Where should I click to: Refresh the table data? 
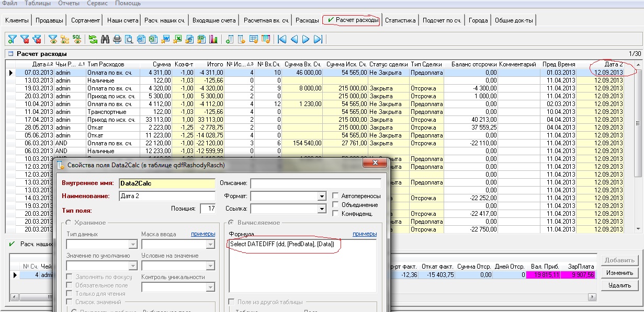93,39
